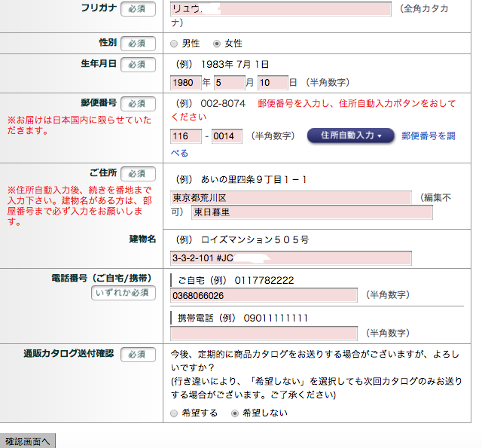
Task: Click postal code second part field 0014
Action: point(227,136)
